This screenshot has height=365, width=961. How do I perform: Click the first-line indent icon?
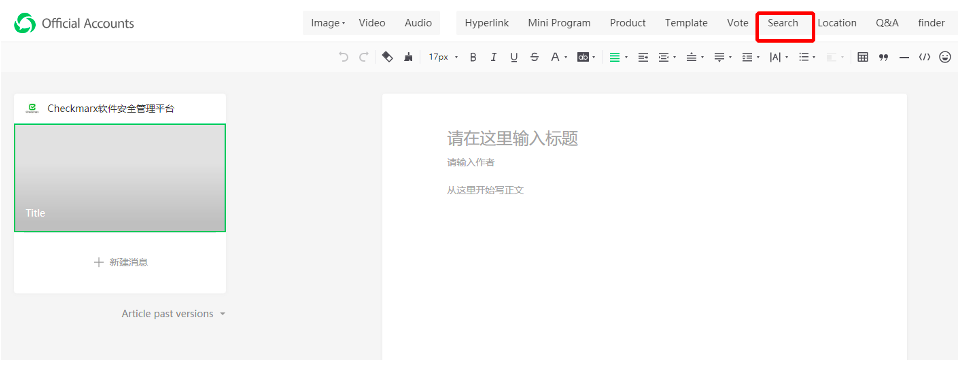click(643, 57)
